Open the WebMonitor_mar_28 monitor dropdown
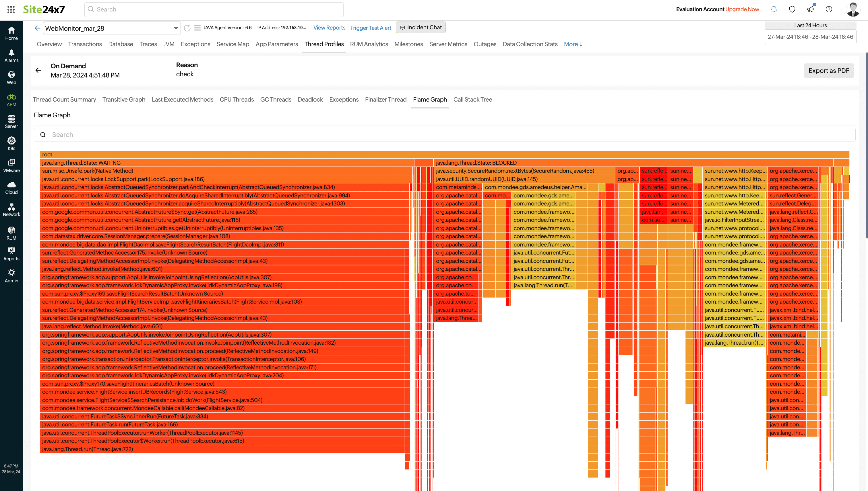 point(175,28)
